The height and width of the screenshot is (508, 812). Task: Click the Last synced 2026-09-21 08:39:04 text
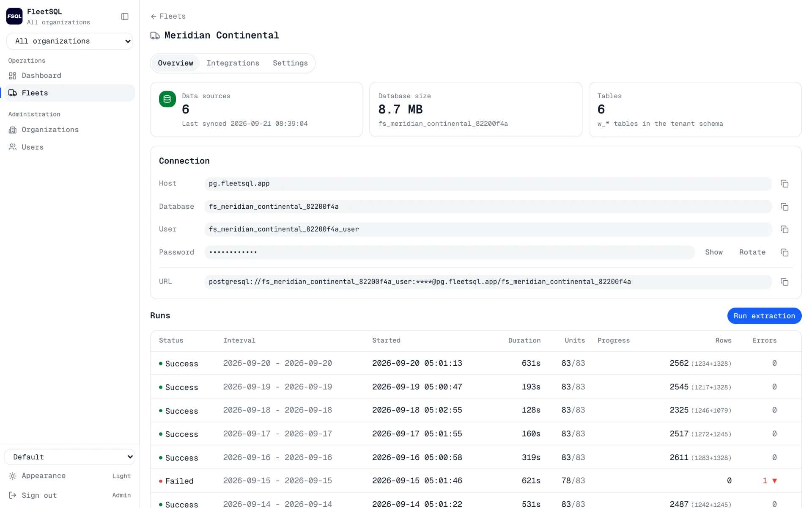[245, 124]
